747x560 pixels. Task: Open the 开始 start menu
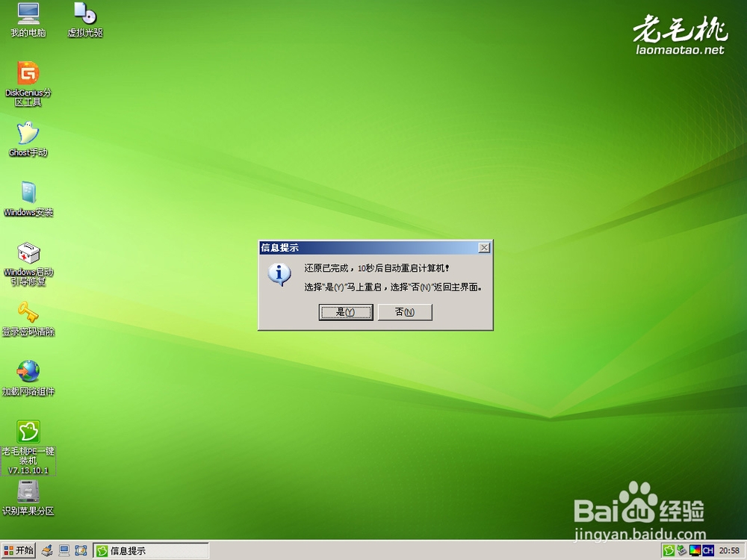pos(19,550)
